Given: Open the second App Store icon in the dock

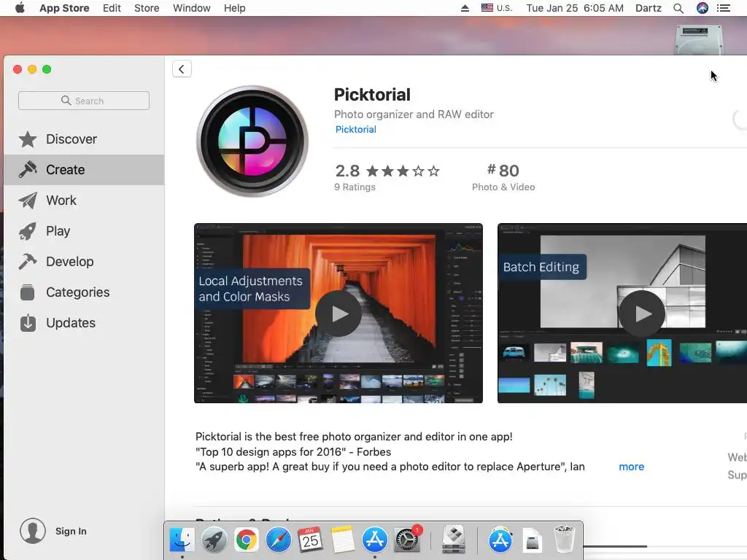Looking at the screenshot, I should point(500,540).
